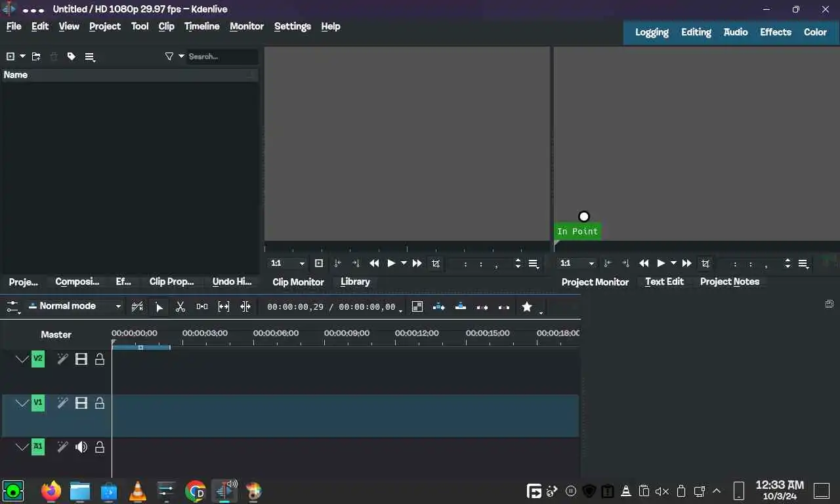Toggle the lock on track V1

tap(100, 403)
